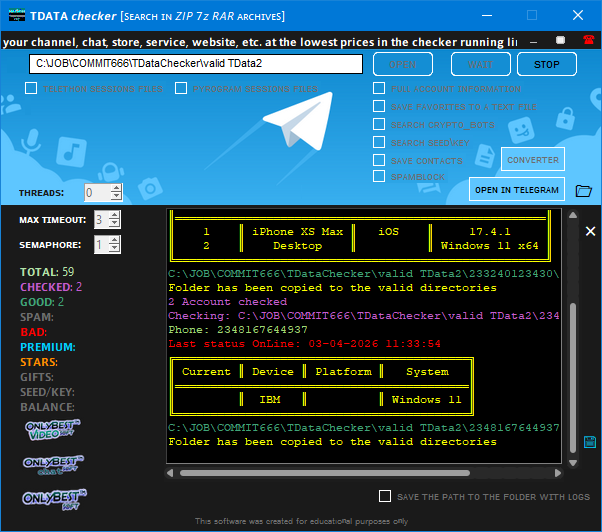Click the 'PREMIUM:' counter label
Screen dimensions: 602x532
click(48, 347)
